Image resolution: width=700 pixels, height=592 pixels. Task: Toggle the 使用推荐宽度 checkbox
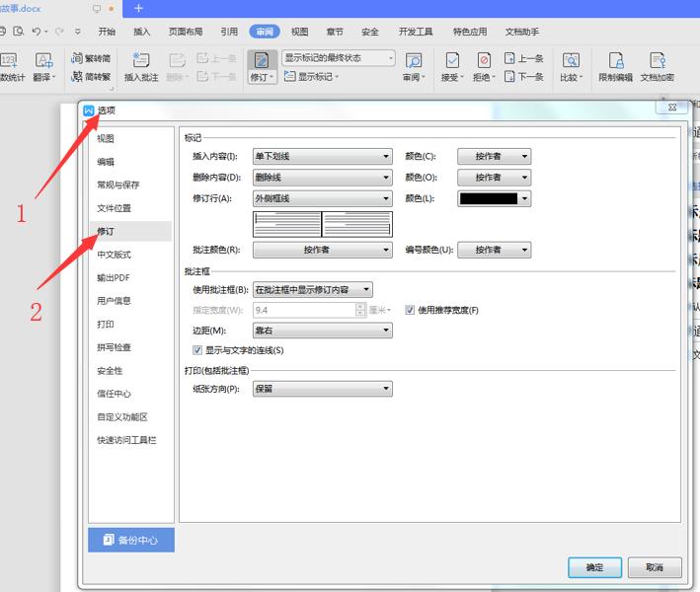410,310
